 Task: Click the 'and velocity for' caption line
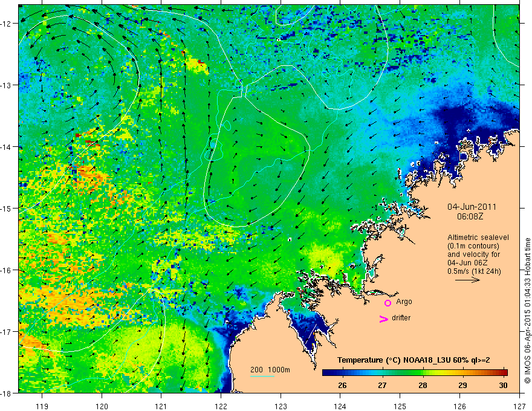[473, 254]
